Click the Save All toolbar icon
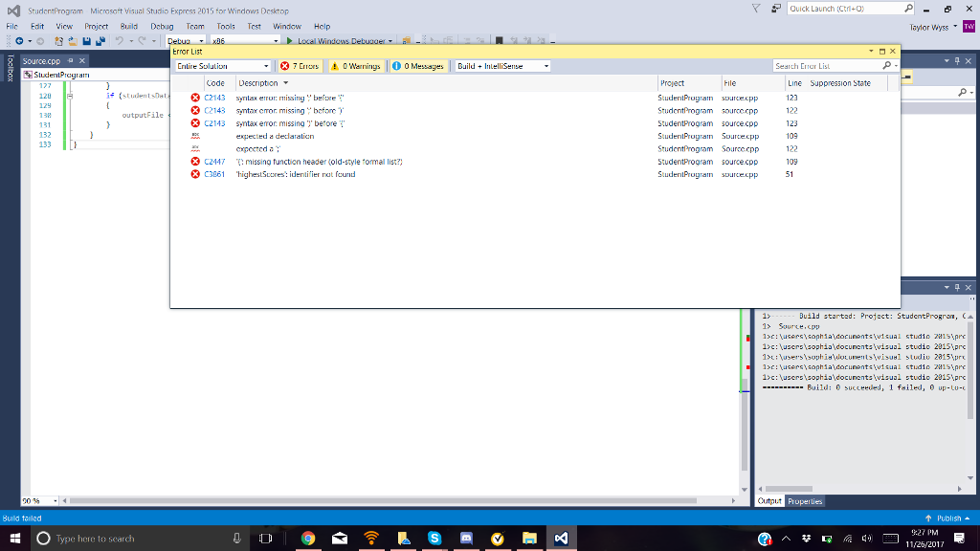Screen dimensions: 980x551 (100, 41)
